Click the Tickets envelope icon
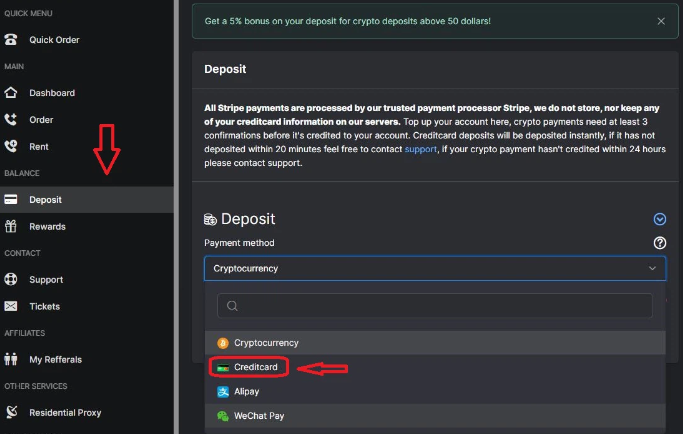 pyautogui.click(x=11, y=306)
